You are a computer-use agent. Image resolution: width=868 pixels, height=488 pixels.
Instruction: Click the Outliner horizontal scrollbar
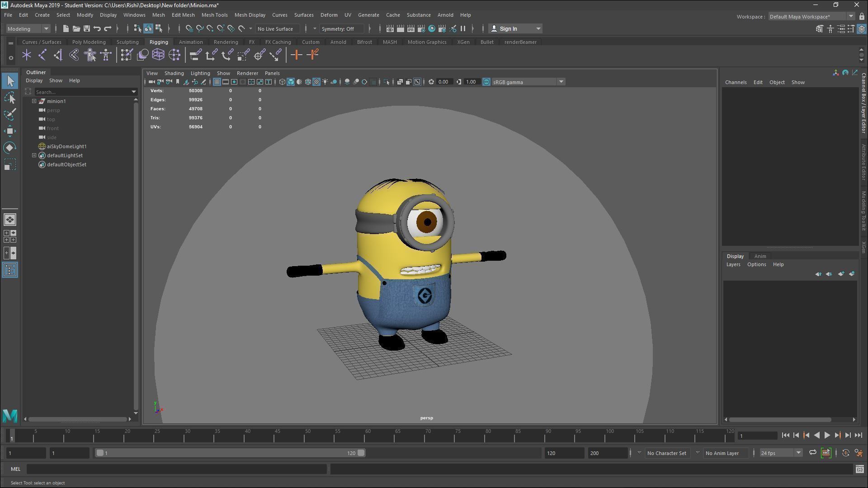(x=77, y=419)
